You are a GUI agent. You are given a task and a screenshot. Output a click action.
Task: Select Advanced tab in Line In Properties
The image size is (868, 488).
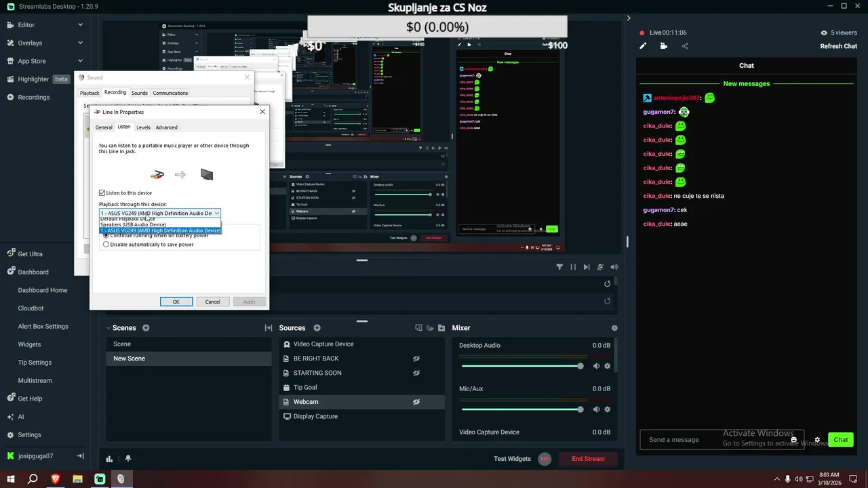click(166, 127)
